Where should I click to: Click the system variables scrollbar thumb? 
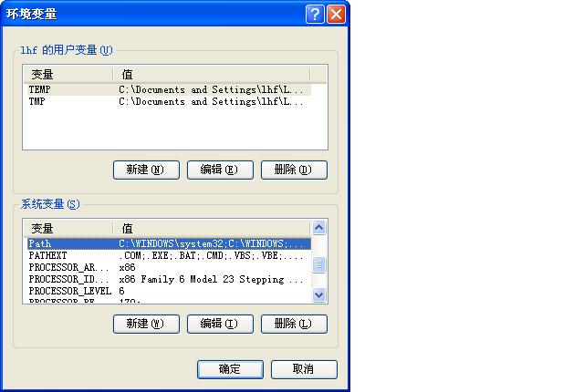pos(318,264)
